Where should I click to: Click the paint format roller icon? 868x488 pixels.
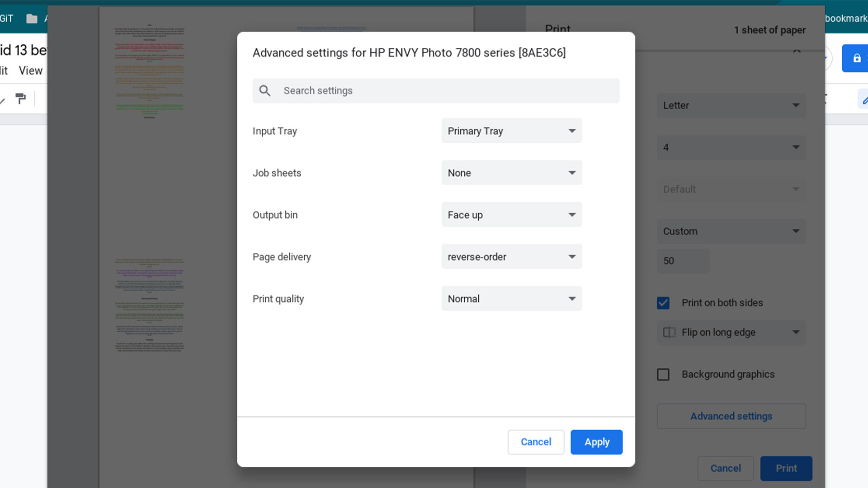[x=21, y=98]
